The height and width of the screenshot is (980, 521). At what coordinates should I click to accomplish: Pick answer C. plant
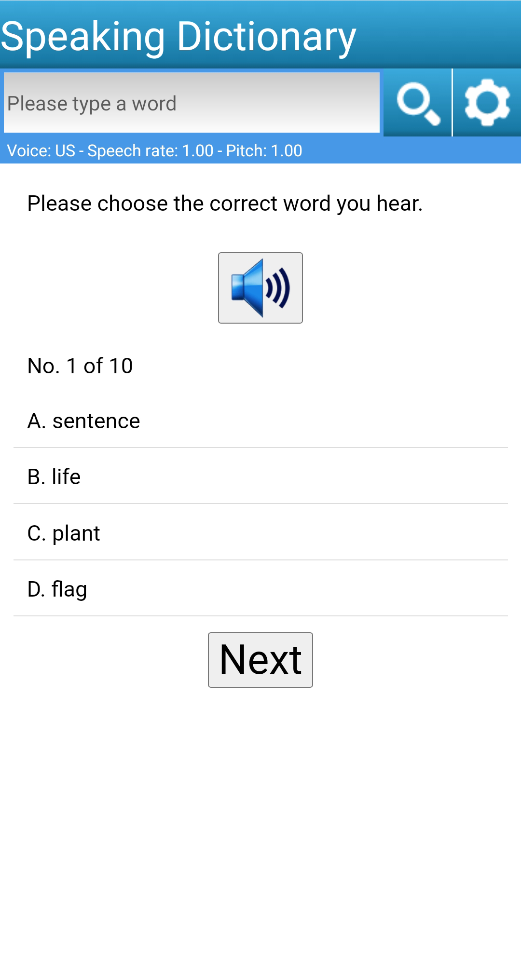[x=64, y=533]
